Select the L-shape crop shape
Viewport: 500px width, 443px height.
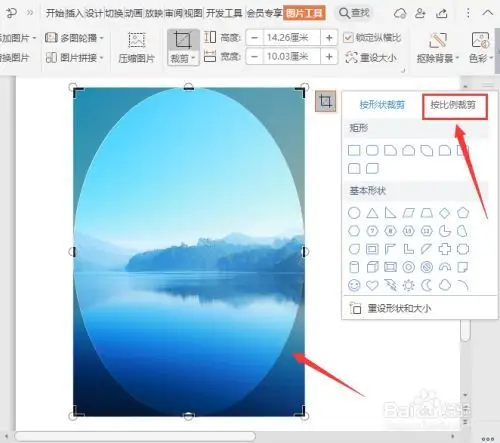point(408,249)
